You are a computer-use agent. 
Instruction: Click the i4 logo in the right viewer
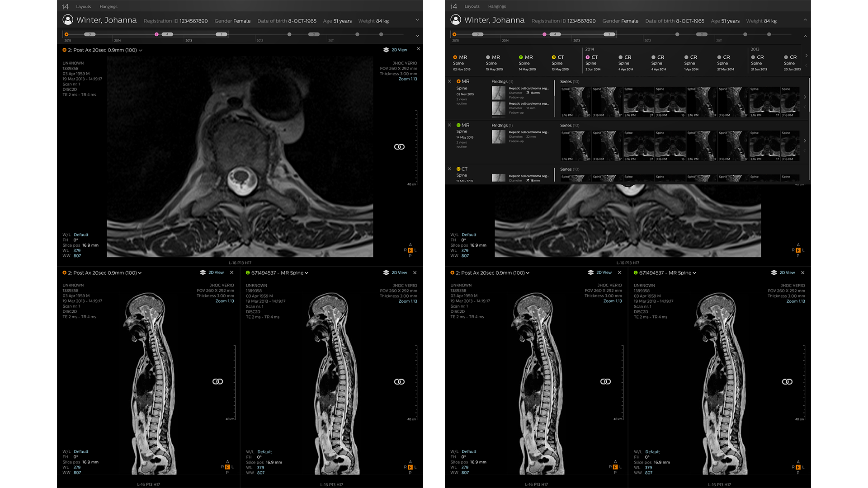453,6
